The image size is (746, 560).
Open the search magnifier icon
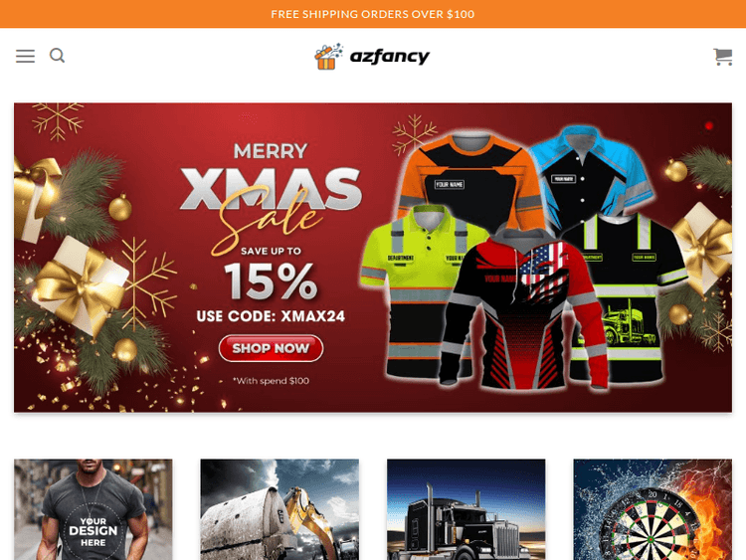[x=57, y=56]
